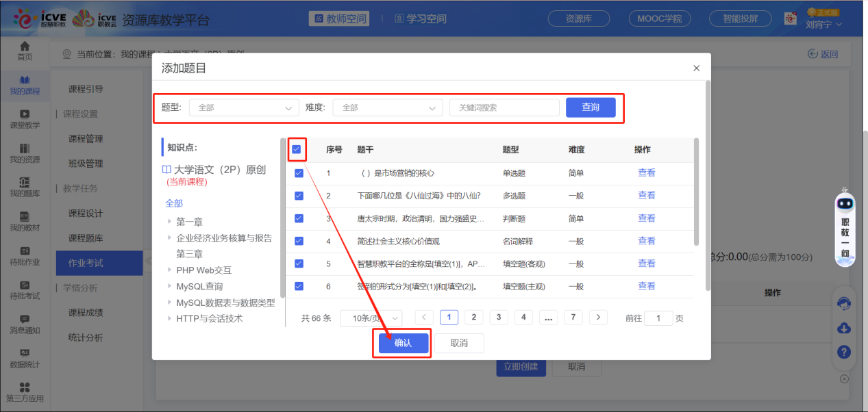Click the blue question mark help icon
The image size is (868, 412).
pyautogui.click(x=844, y=352)
